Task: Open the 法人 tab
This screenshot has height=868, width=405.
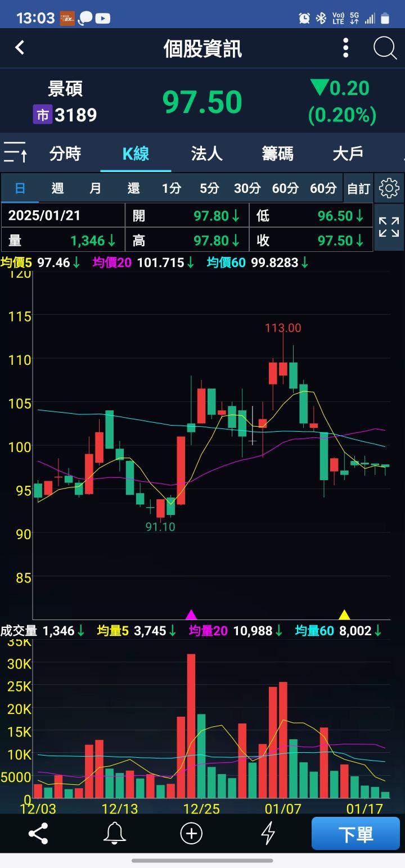Action: pos(207,153)
